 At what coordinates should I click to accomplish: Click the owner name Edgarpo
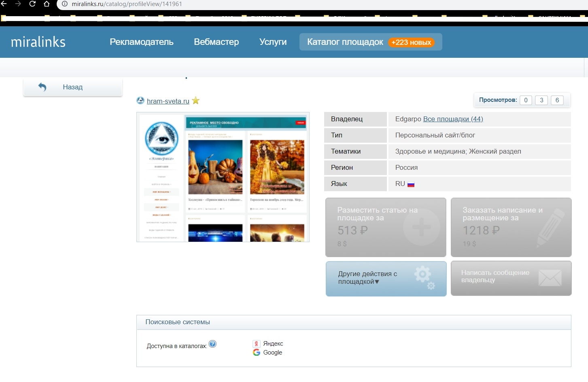408,119
